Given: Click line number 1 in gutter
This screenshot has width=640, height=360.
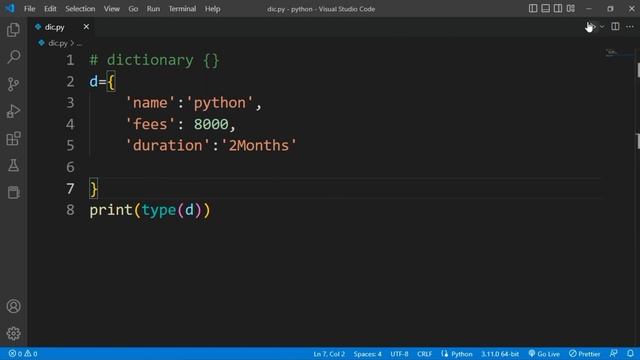Looking at the screenshot, I should pos(70,60).
